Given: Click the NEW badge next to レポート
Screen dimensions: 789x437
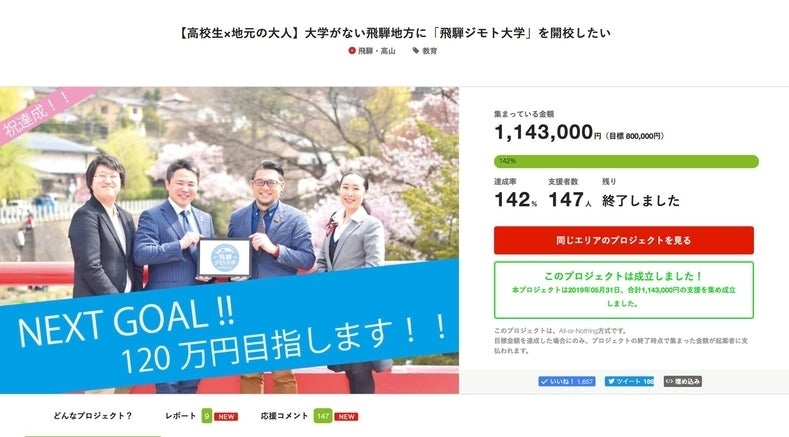Looking at the screenshot, I should [226, 417].
